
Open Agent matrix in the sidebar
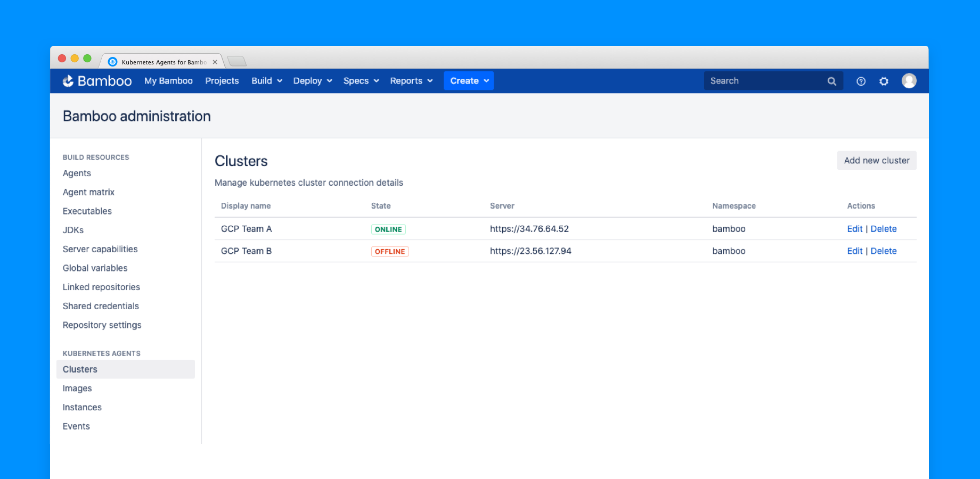coord(88,192)
